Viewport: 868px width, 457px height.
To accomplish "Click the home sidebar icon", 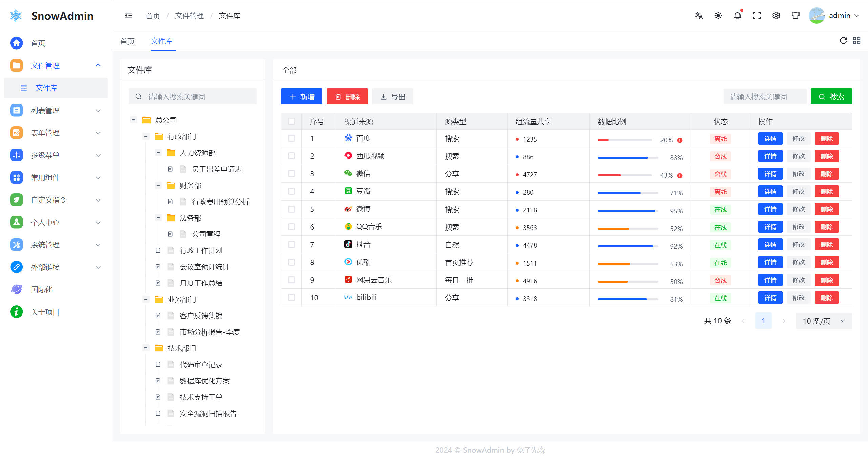I will pos(16,43).
